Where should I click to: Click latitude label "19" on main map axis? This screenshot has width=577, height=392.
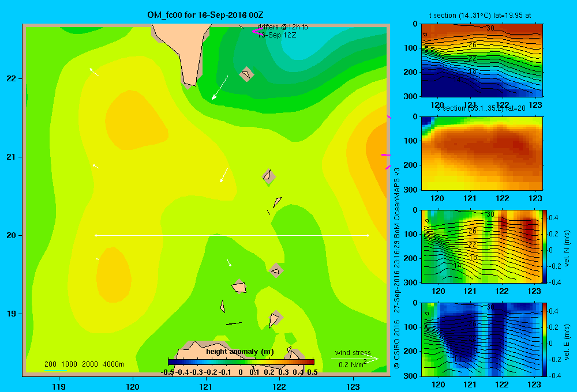[12, 314]
